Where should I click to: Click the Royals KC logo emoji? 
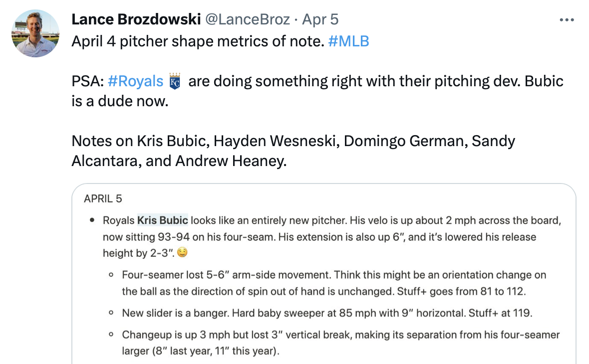pos(175,81)
